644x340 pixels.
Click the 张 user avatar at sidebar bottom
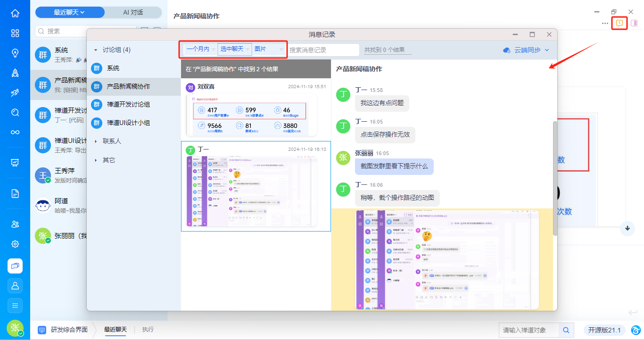15,328
